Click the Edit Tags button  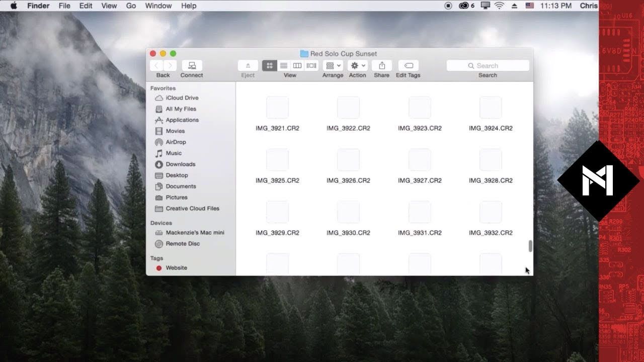pos(408,65)
